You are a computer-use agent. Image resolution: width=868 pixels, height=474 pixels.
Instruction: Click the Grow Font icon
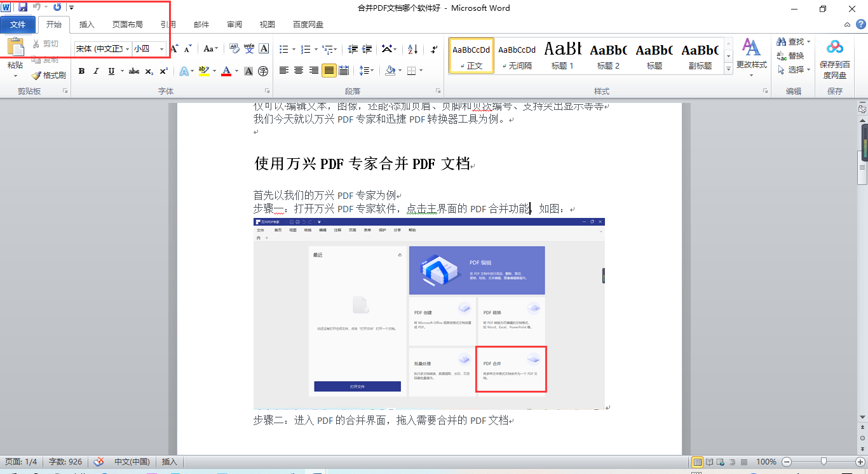(174, 48)
